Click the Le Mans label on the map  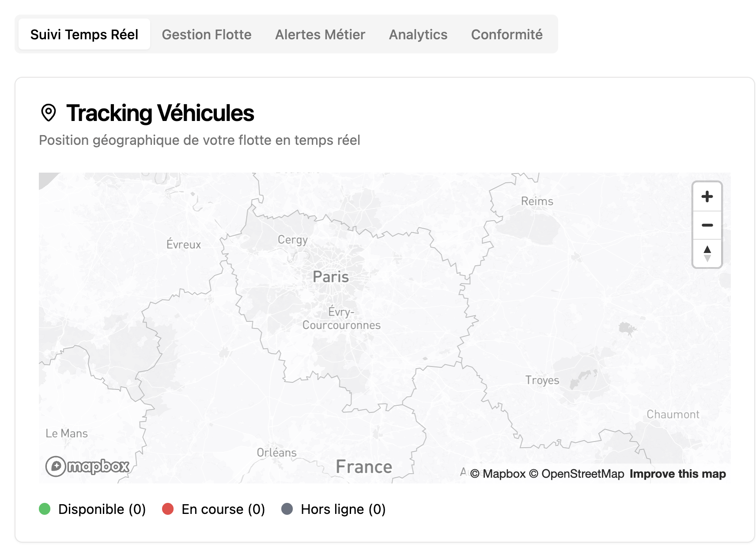[x=67, y=434]
